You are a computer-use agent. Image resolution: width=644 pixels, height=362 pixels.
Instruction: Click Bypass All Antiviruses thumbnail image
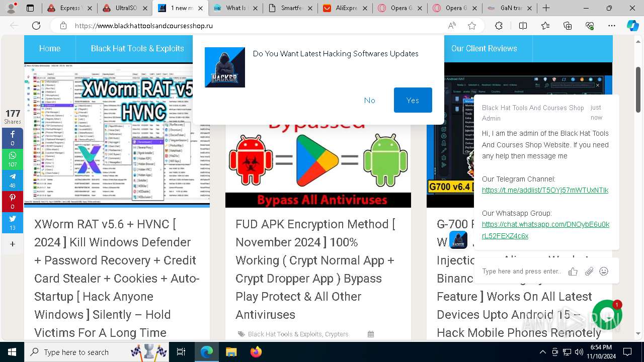318,166
